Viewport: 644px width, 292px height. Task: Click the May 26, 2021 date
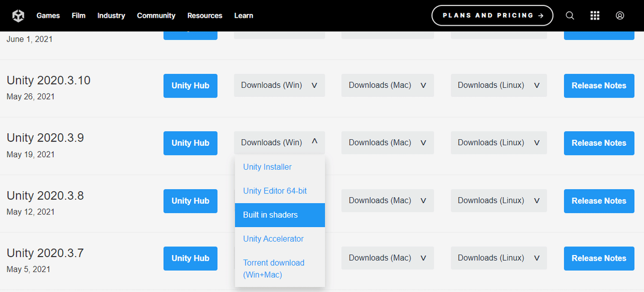(31, 97)
